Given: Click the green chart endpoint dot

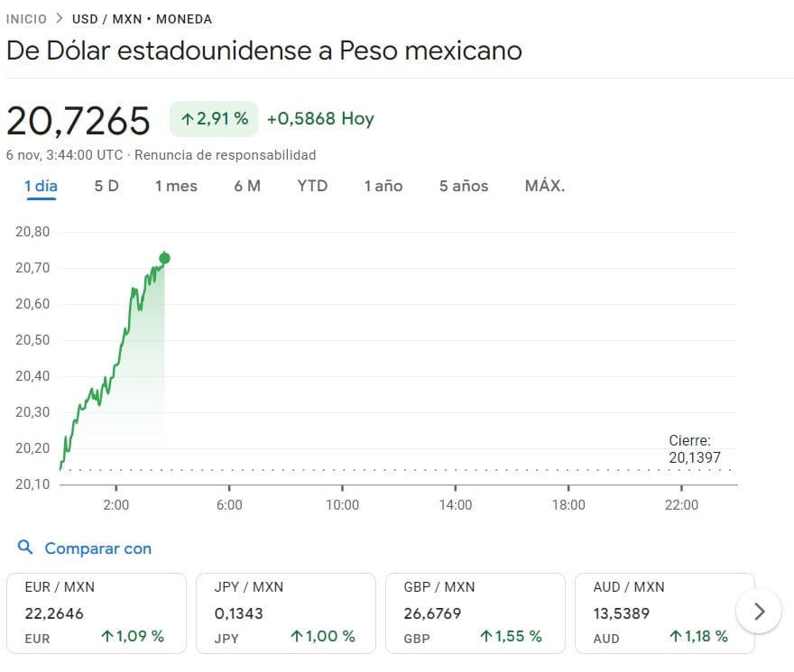Looking at the screenshot, I should [164, 259].
